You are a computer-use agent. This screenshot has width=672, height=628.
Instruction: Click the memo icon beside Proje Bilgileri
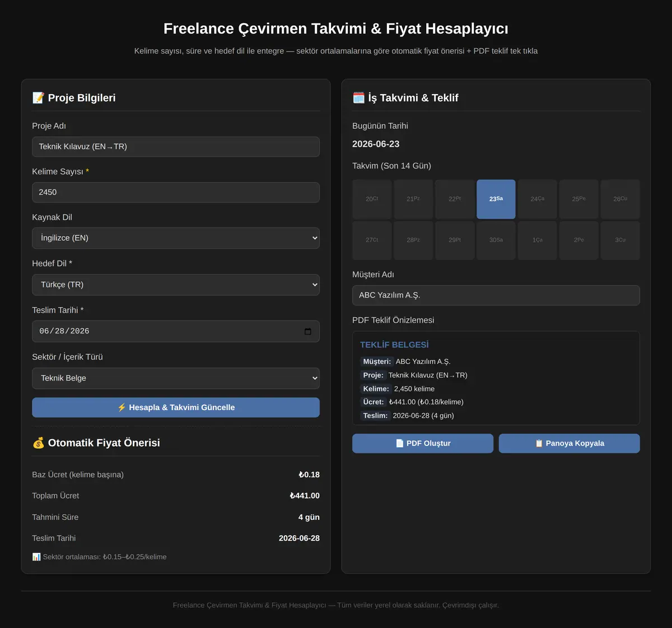click(38, 97)
